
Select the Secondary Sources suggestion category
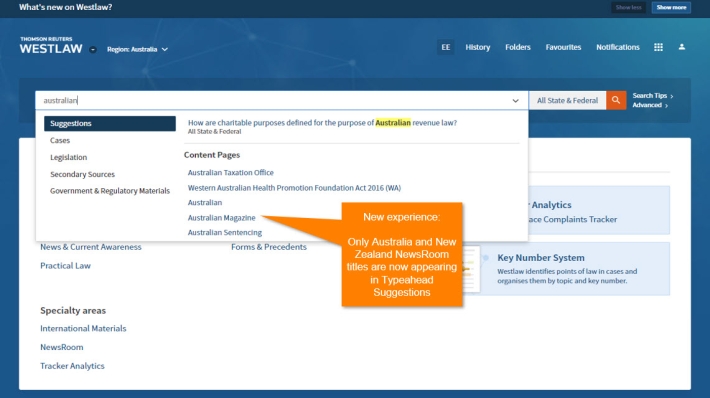click(82, 174)
